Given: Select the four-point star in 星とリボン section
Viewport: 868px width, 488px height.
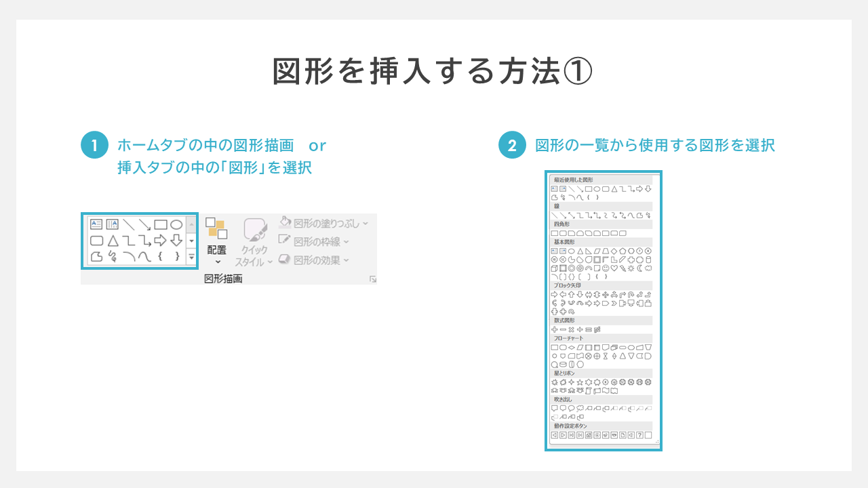Looking at the screenshot, I should tap(571, 382).
